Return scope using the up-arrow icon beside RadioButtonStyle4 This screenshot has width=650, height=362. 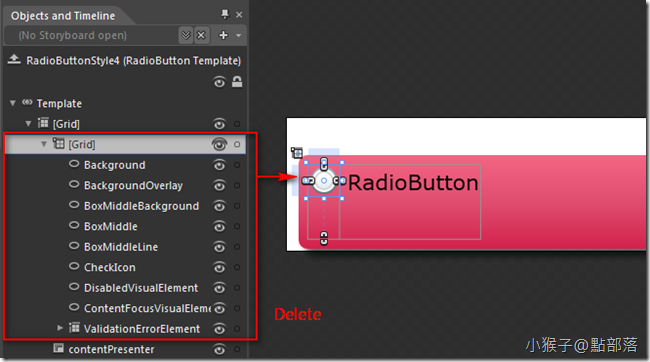click(14, 60)
